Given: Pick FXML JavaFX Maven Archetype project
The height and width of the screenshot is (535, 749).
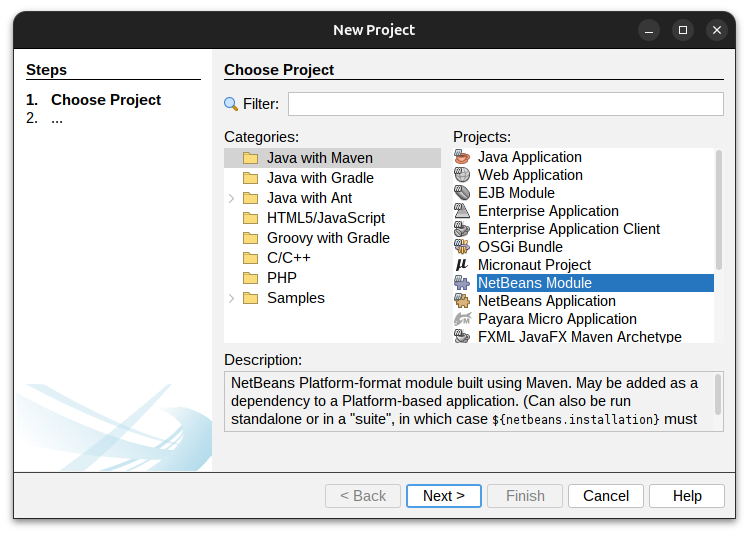Looking at the screenshot, I should (579, 337).
